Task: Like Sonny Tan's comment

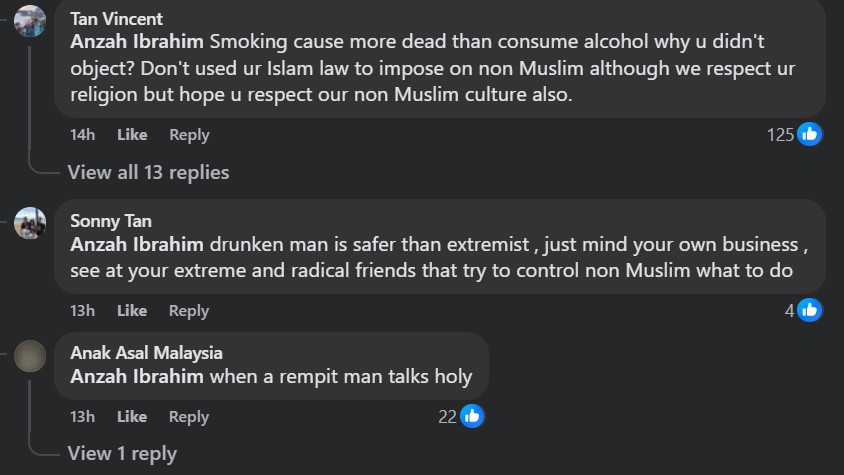Action: pos(132,311)
